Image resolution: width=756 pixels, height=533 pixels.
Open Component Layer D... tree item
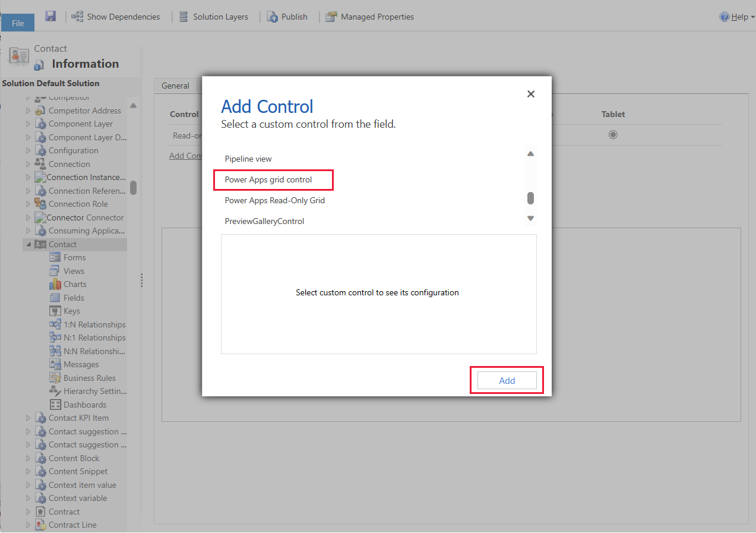88,137
